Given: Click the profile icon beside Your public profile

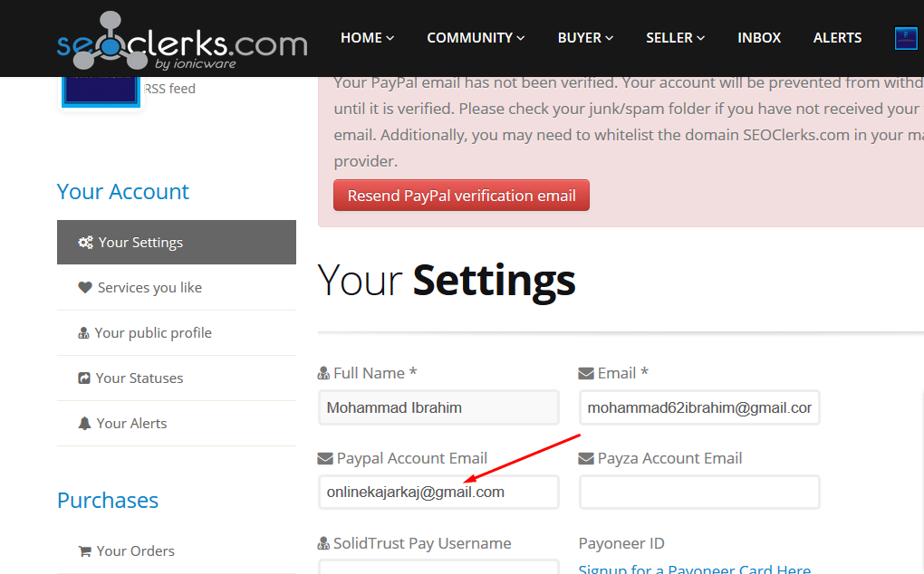Looking at the screenshot, I should point(84,333).
